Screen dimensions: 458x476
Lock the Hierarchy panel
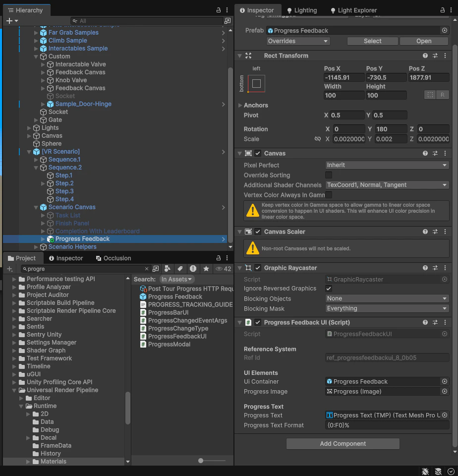pos(218,10)
